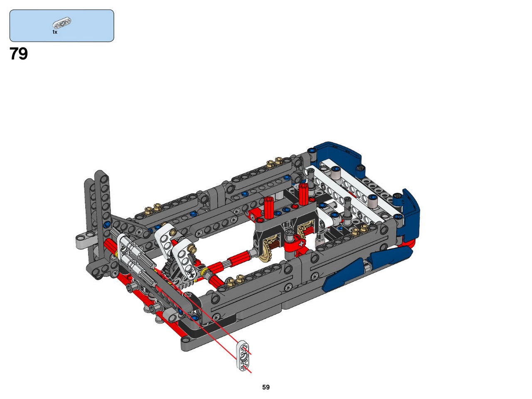Image resolution: width=532 pixels, height=399 pixels.
Task: Click the light blue parts callout box
Action: pos(62,26)
